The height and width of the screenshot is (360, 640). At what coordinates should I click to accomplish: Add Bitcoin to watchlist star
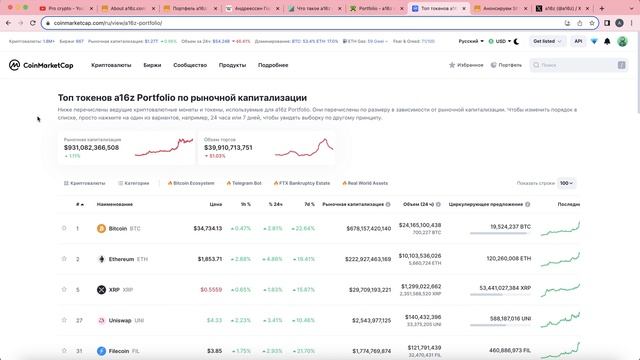point(64,228)
